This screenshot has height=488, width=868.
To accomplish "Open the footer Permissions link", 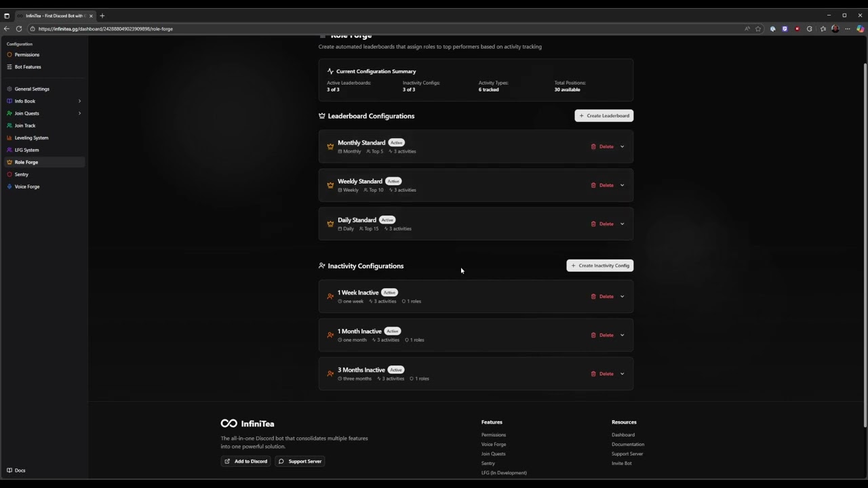I will point(494,435).
